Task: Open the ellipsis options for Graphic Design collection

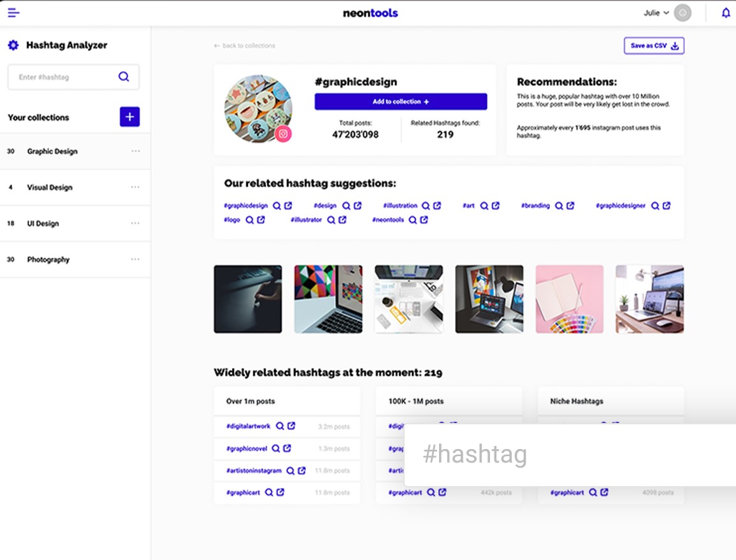Action: pos(135,151)
